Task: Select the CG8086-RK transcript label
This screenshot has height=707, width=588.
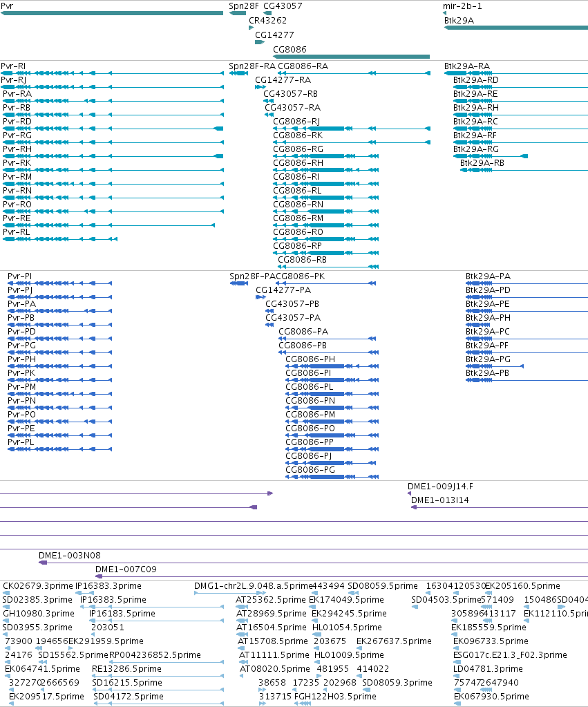Action: coord(298,135)
